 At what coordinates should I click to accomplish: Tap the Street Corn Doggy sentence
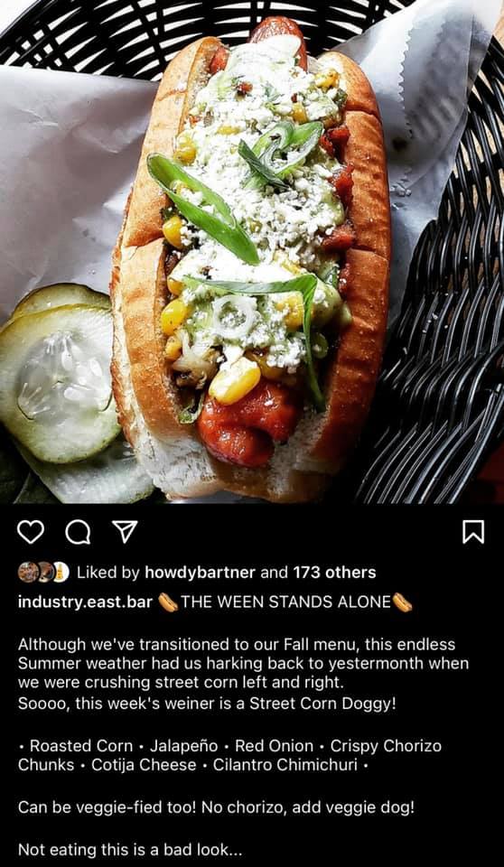[x=207, y=704]
